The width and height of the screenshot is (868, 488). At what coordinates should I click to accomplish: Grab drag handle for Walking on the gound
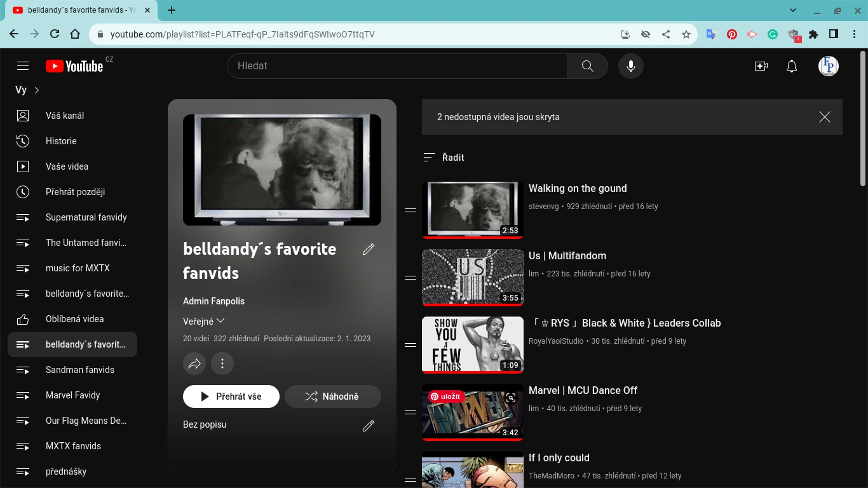(410, 210)
